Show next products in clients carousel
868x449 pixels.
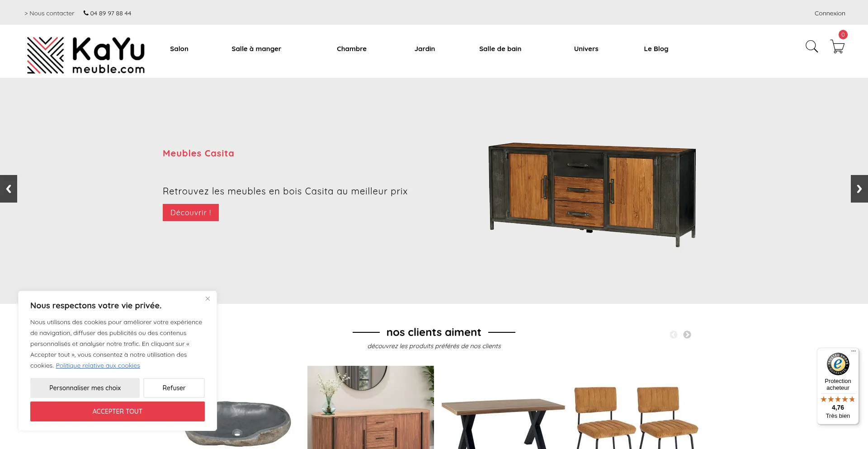pyautogui.click(x=687, y=335)
